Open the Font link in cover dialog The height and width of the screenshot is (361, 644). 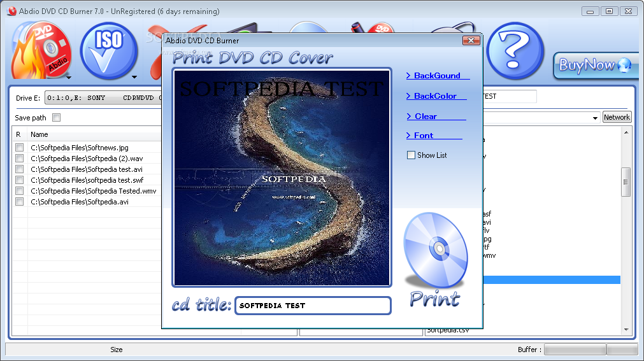click(434, 135)
